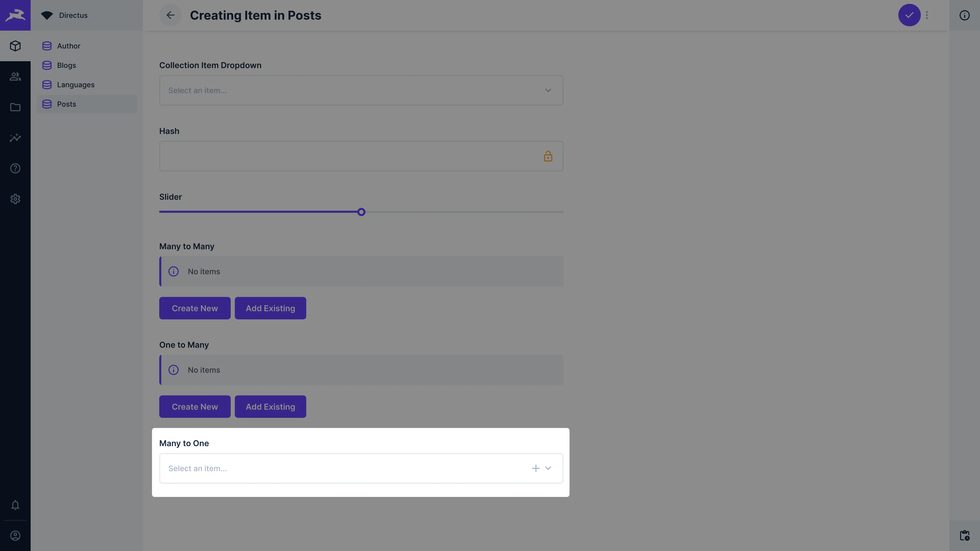Open the info sidebar panel

click(x=964, y=15)
